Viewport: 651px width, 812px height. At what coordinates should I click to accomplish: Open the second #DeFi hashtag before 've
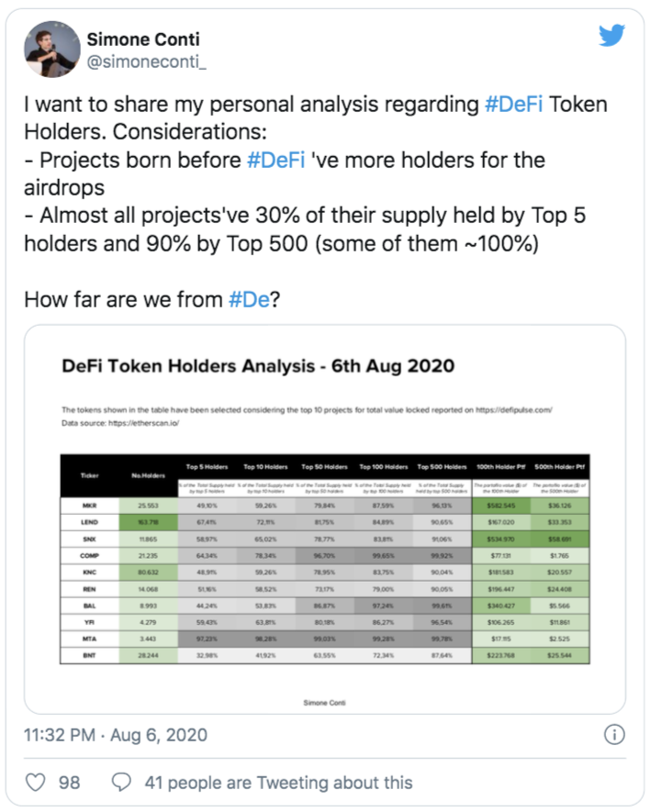(x=276, y=160)
